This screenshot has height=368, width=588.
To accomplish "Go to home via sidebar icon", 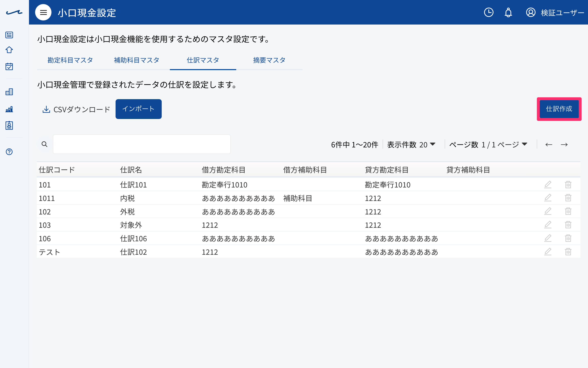I will point(9,50).
